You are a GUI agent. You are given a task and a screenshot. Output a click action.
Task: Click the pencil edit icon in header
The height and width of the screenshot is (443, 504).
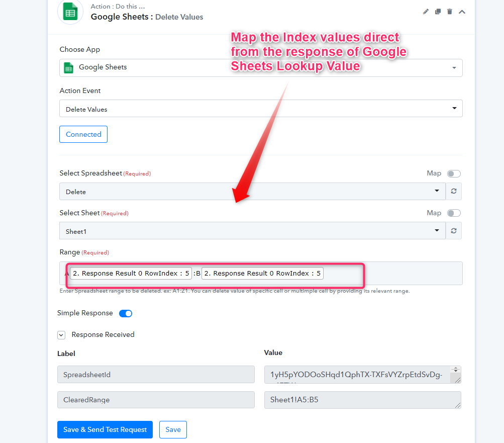click(x=426, y=12)
